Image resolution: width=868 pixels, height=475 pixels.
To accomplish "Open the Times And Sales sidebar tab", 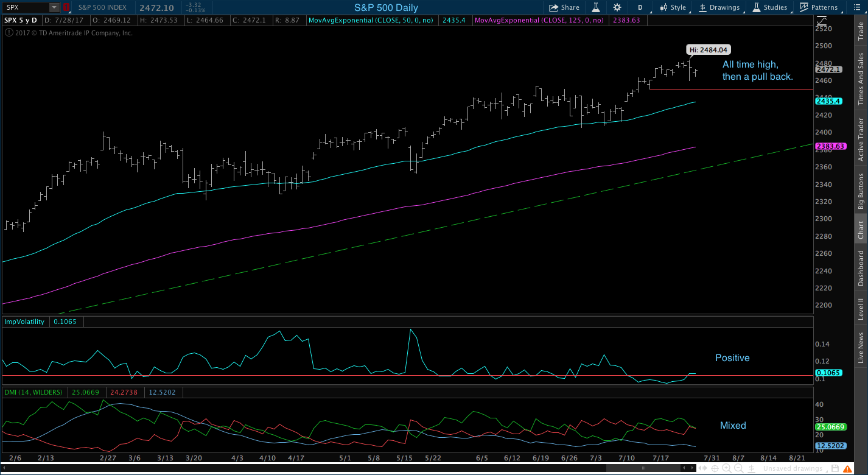I will coord(861,79).
